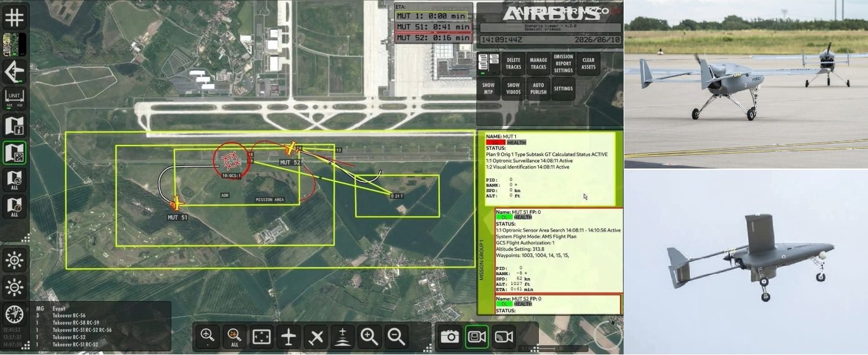This screenshot has width=868, height=355.
Task: Click the 'Name: MUT 52 FP: 0' header
Action: point(518,299)
